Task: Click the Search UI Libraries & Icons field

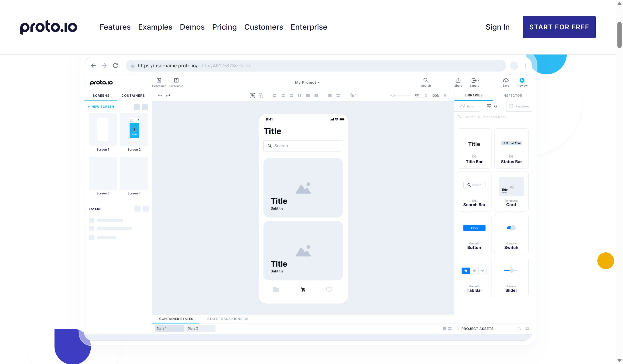Action: tap(493, 117)
